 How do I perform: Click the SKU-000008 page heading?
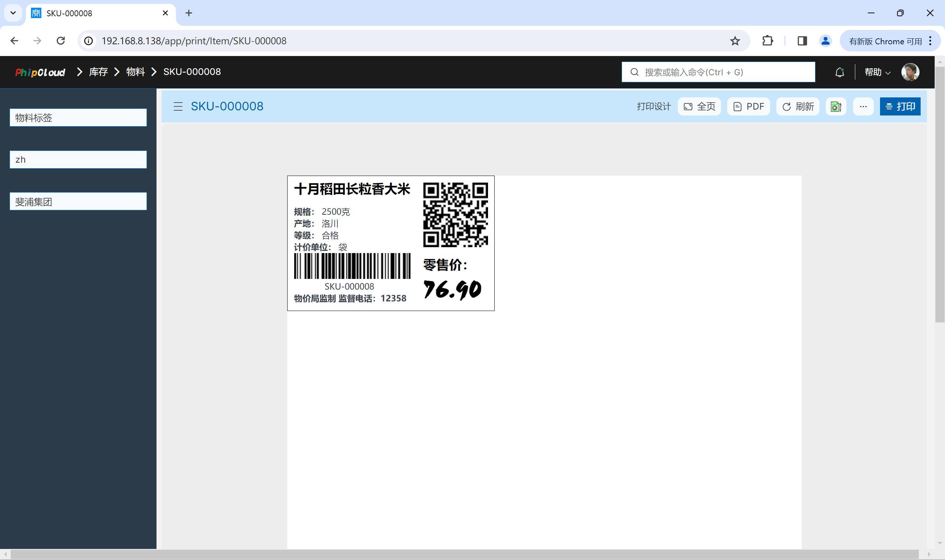(x=227, y=106)
